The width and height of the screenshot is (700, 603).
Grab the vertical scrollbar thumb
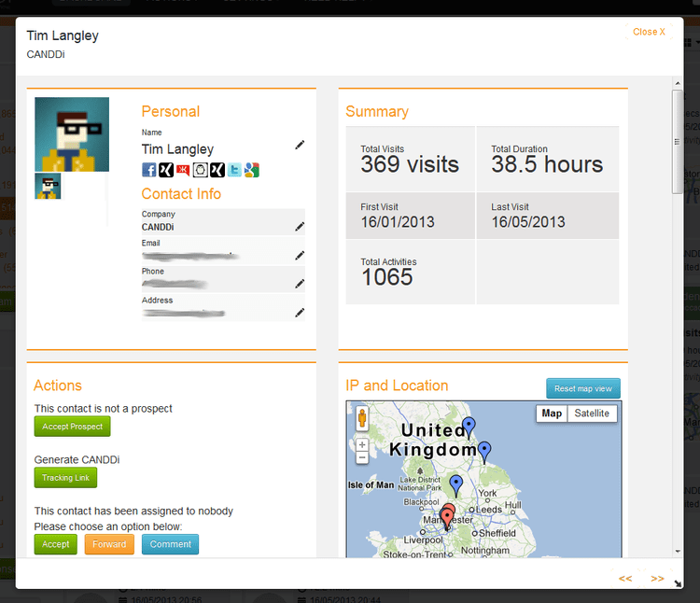(x=678, y=142)
